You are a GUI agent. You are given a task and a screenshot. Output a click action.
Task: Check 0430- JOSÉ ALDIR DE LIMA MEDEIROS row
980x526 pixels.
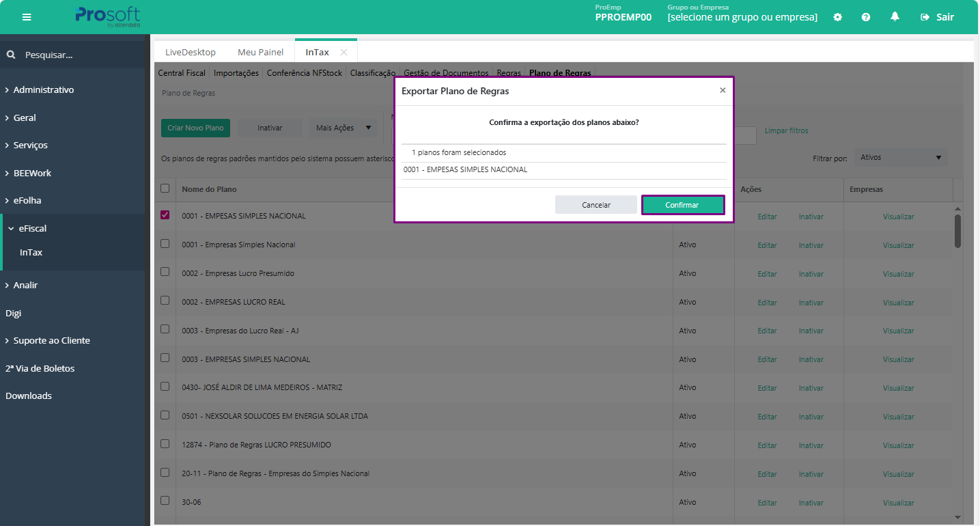[x=165, y=387]
